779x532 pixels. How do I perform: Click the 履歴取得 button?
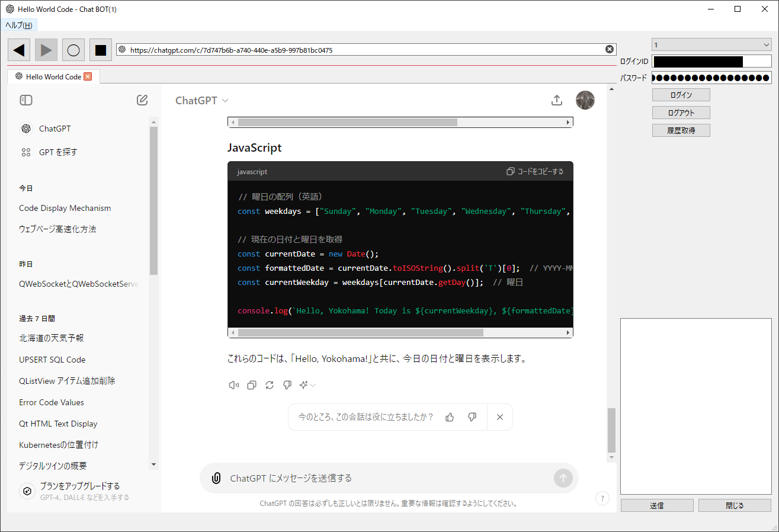(681, 130)
